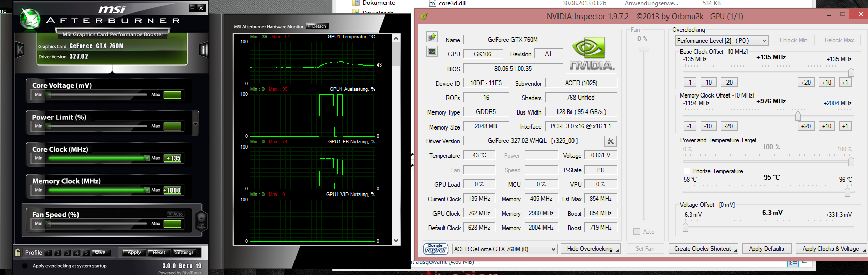Select profile slot 3 in Afterburner
The image size is (868, 275).
67,253
